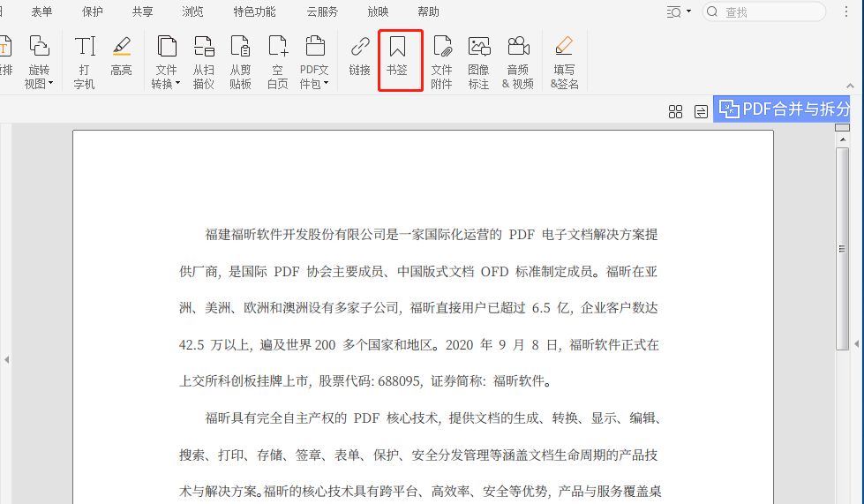Click the scrollbar up arrow

pyautogui.click(x=843, y=139)
